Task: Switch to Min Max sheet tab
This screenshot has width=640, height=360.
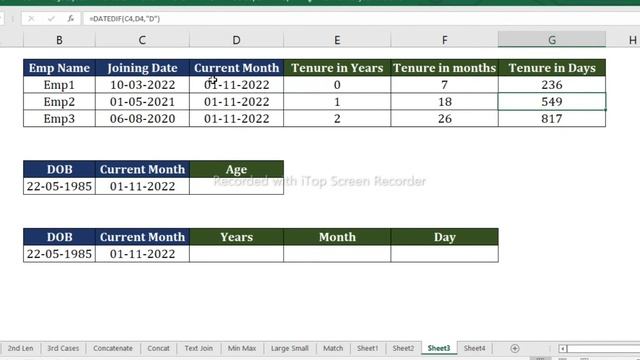Action: pos(242,348)
